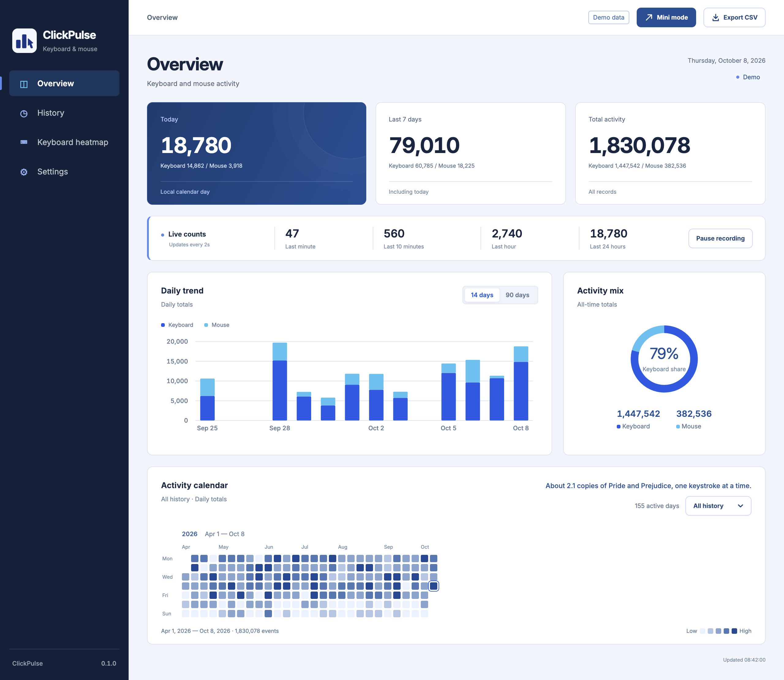Image resolution: width=784 pixels, height=680 pixels.
Task: Click the 79% Keyboard share value
Action: (x=664, y=354)
